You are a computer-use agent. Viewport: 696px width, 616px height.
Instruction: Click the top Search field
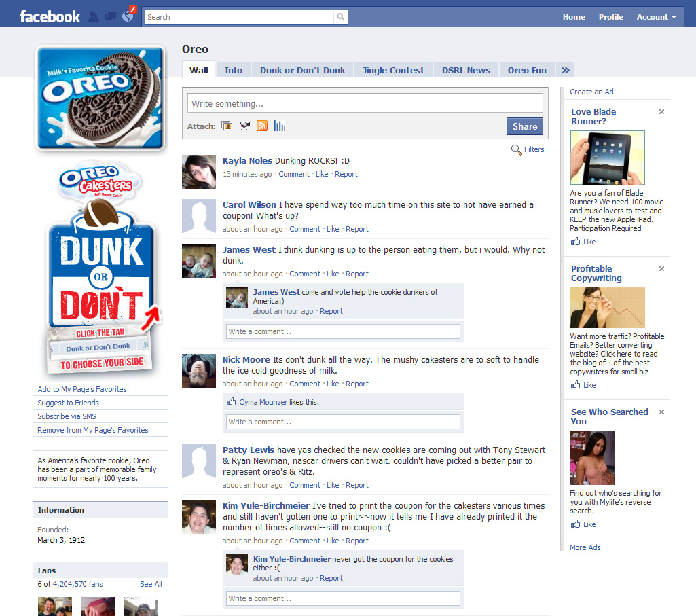239,17
